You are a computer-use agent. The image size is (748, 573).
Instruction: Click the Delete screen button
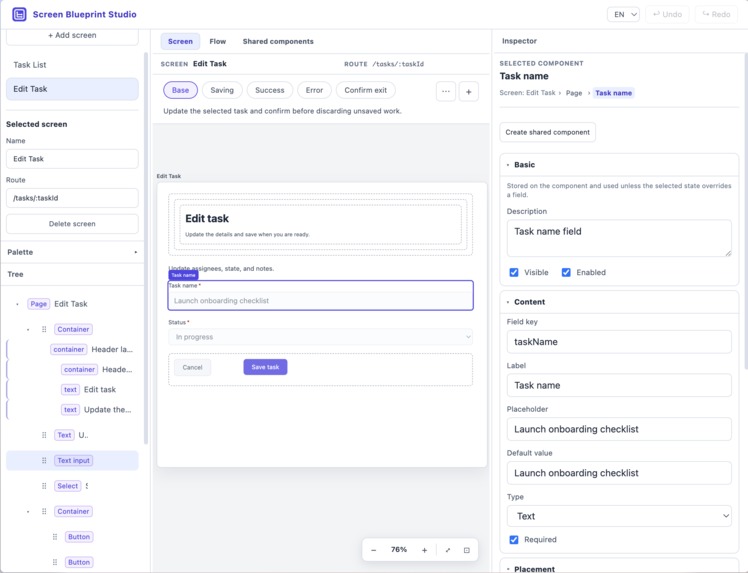pyautogui.click(x=72, y=224)
